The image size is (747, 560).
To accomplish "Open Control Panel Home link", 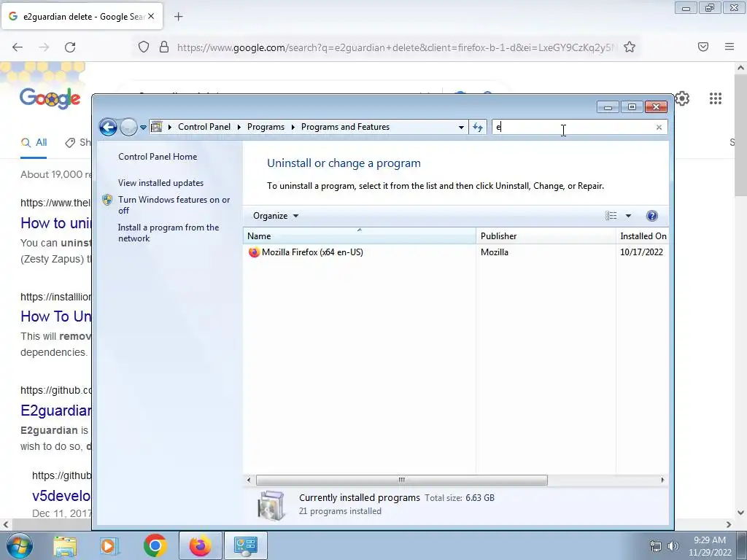I will click(x=158, y=157).
